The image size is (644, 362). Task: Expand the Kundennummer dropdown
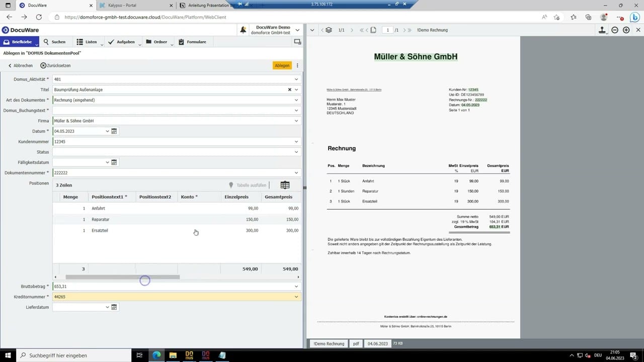click(296, 141)
